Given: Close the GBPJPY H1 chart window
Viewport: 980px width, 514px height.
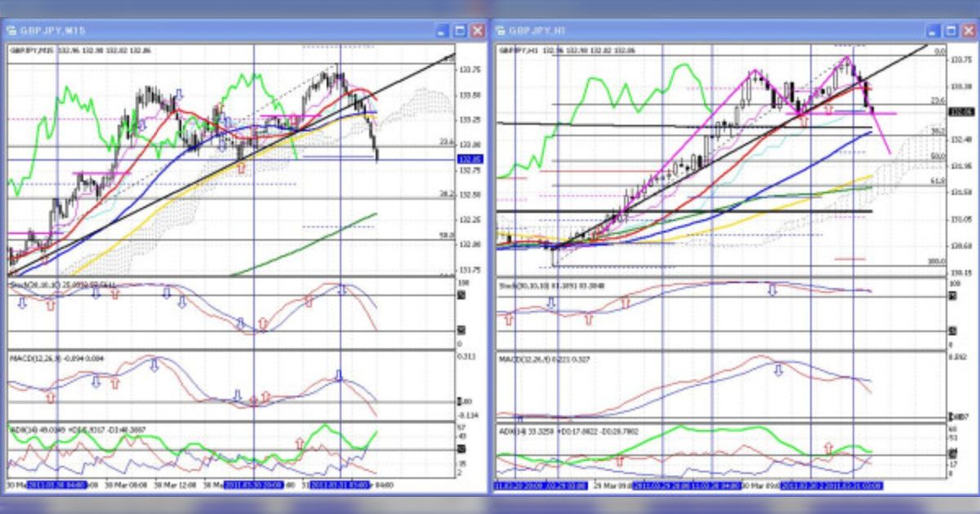Looking at the screenshot, I should point(968,30).
